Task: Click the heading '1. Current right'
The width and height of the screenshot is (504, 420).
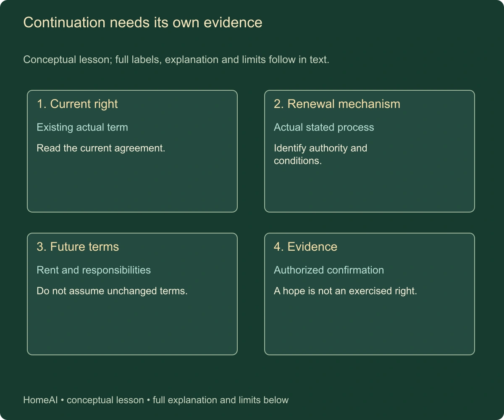Action: tap(77, 104)
